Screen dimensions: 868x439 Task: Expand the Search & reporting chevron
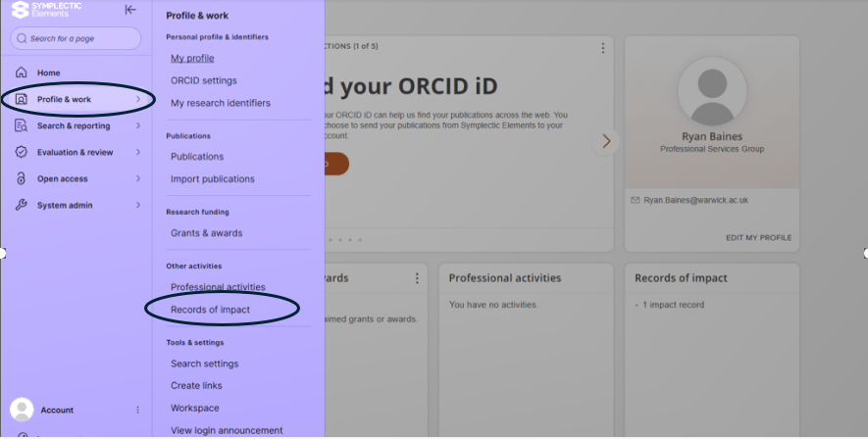click(138, 126)
